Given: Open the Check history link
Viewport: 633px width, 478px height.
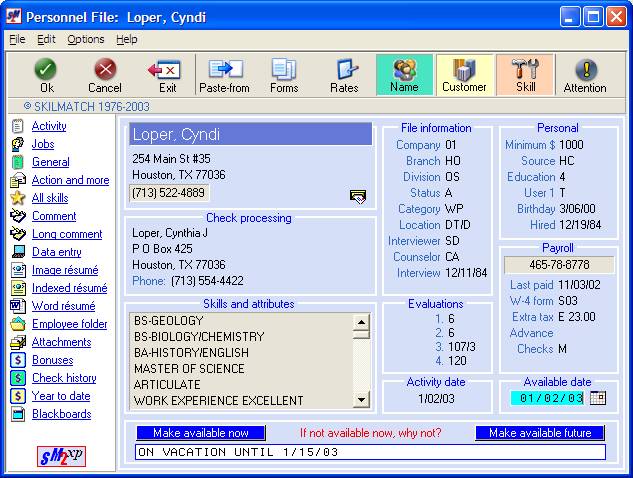Looking at the screenshot, I should pyautogui.click(x=64, y=378).
